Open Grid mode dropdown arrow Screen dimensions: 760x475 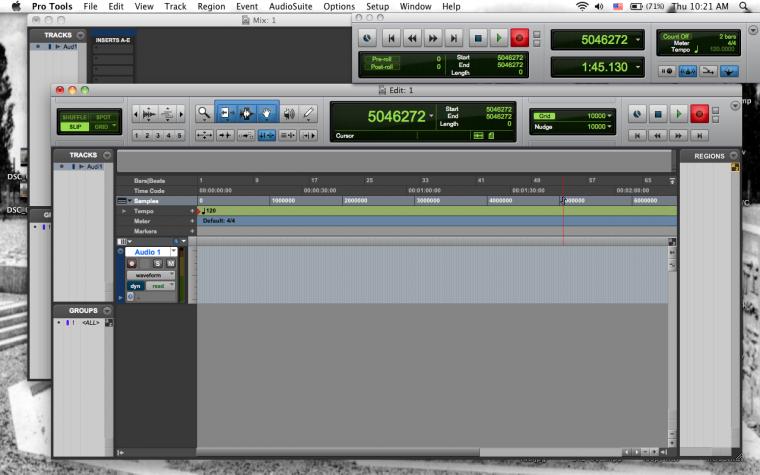(x=115, y=126)
